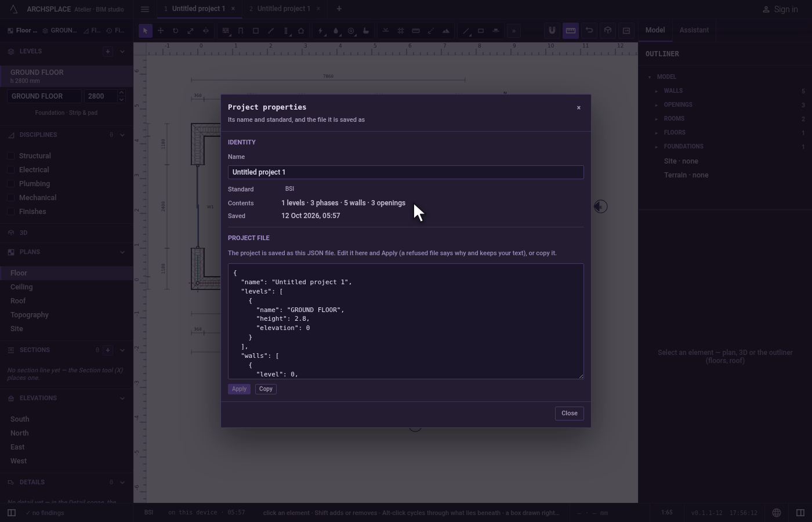Expand the ROOMS outliner node

pyautogui.click(x=657, y=119)
